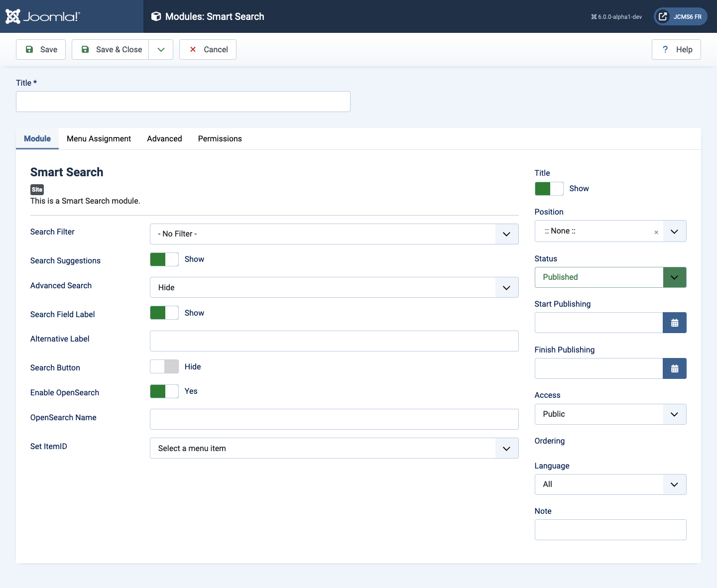Toggle the Search Button switch
This screenshot has height=588, width=717.
pos(164,366)
